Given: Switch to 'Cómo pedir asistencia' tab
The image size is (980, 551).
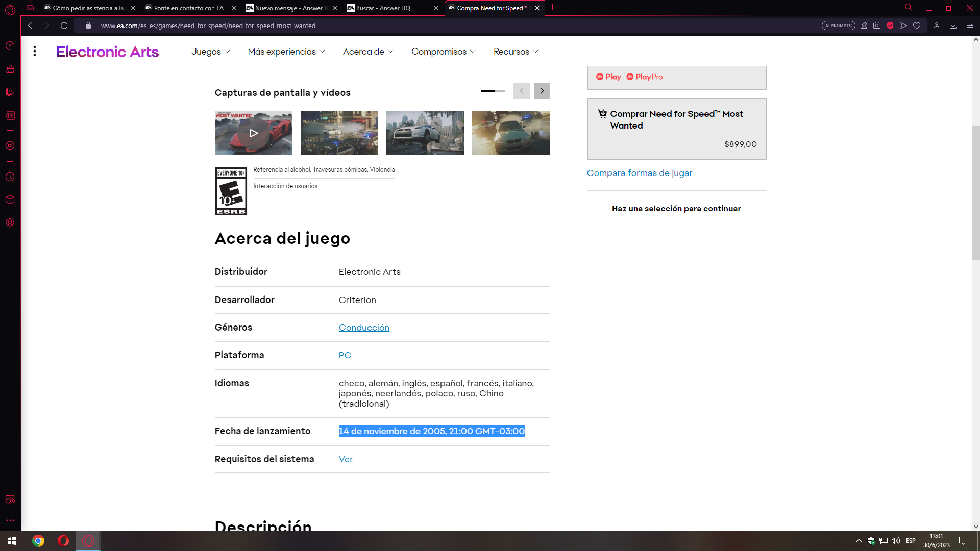Looking at the screenshot, I should [88, 8].
